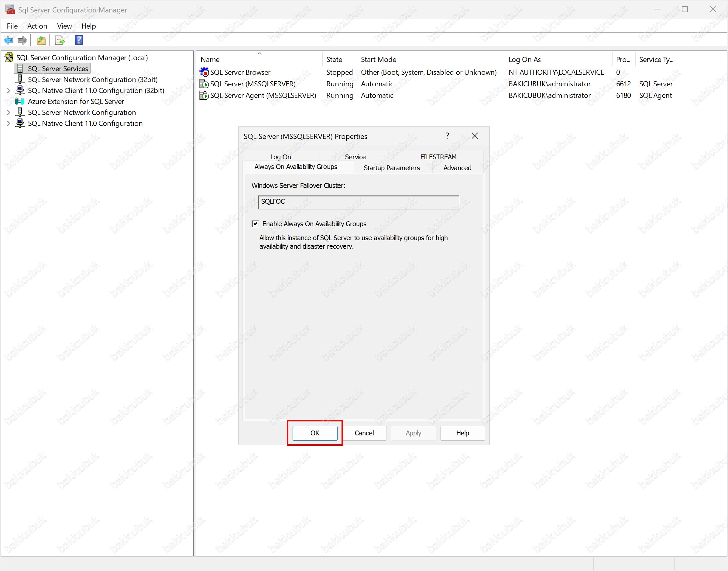728x571 pixels.
Task: Expand SQL Native Client 11.0 Configuration (32bit)
Action: tap(9, 91)
